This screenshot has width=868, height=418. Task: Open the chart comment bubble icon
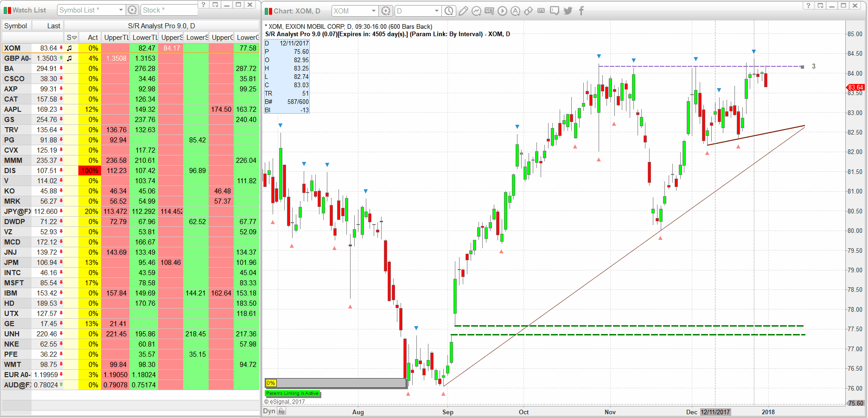tap(555, 11)
